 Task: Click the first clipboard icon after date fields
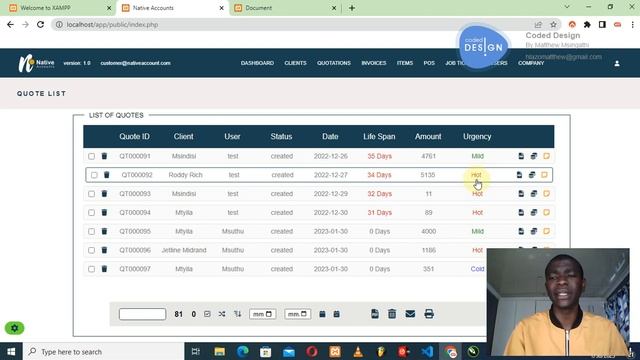(322, 314)
